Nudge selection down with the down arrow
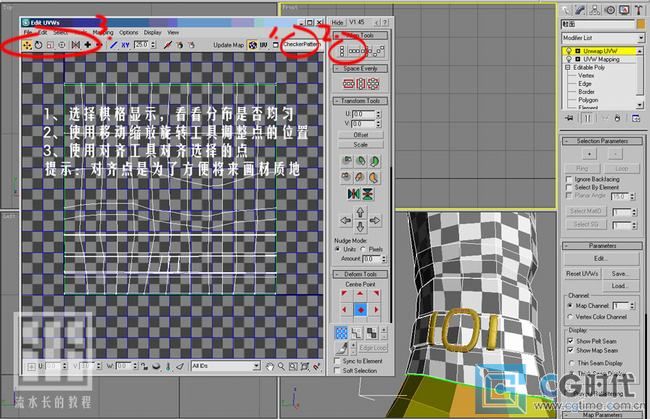 point(360,227)
